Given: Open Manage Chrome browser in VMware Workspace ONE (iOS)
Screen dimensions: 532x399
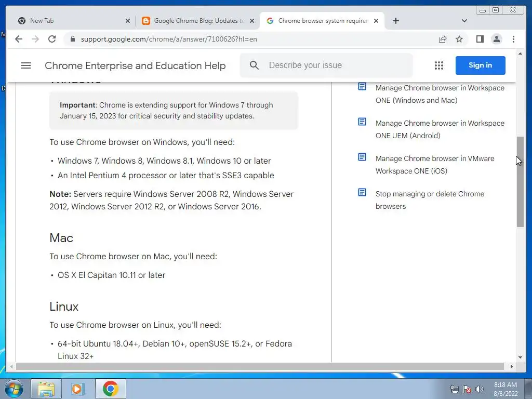Looking at the screenshot, I should [435, 165].
